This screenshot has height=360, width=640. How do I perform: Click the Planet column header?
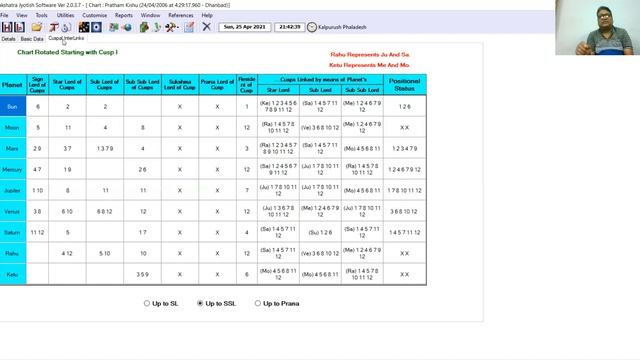tap(13, 85)
